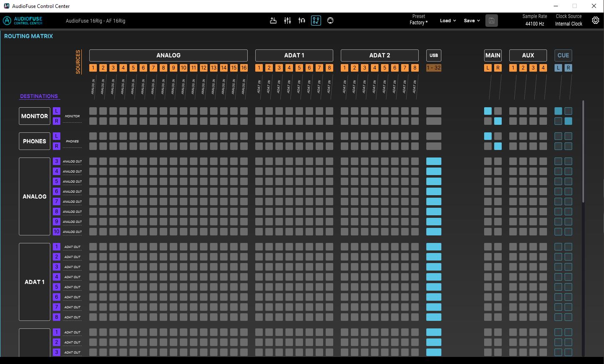The image size is (604, 364).
Task: Toggle USB routing for Analog Out 3
Action: click(x=434, y=161)
